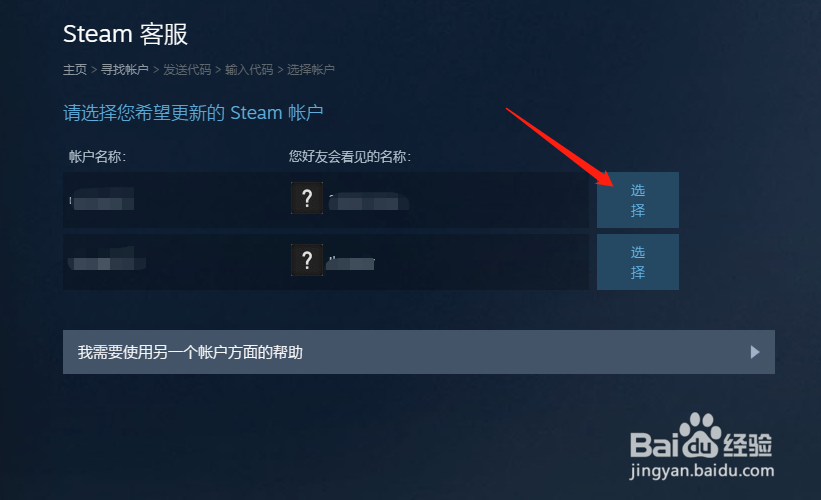This screenshot has width=821, height=500.
Task: Click 选择帐户 breadcrumb item
Action: (311, 70)
